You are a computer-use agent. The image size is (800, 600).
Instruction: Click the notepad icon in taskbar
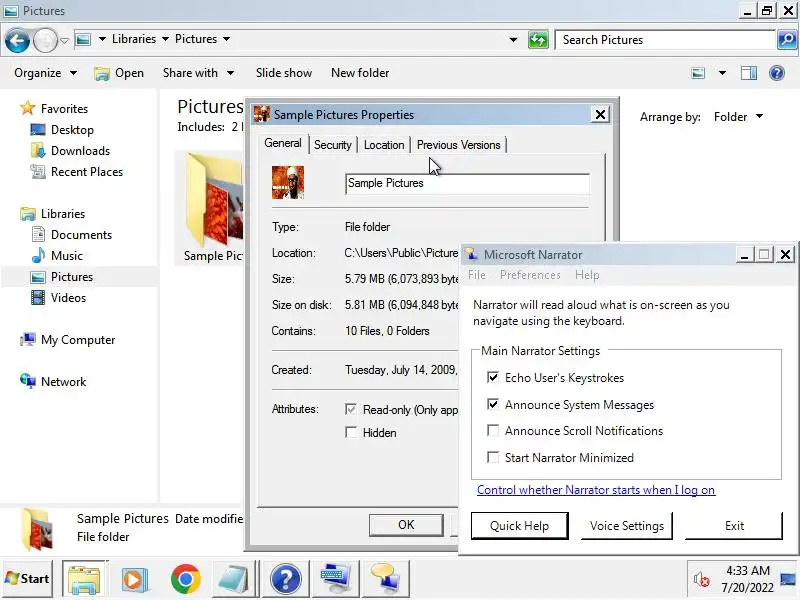coord(233,580)
